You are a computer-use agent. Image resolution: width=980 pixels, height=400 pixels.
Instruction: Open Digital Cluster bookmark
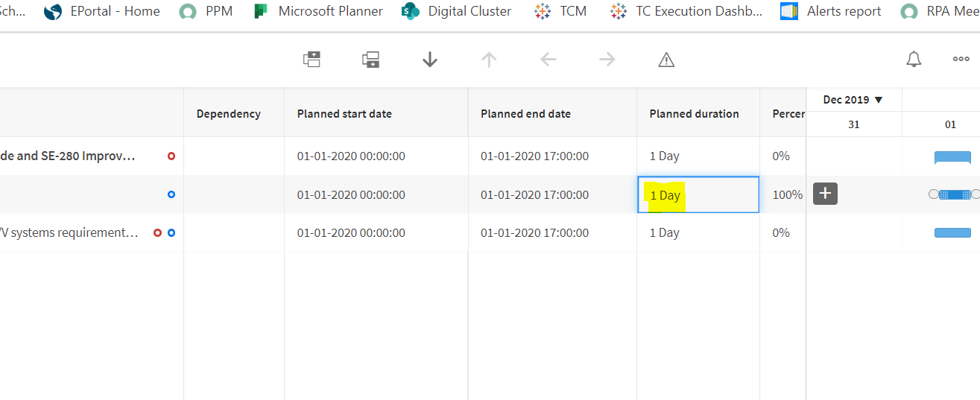[x=457, y=11]
